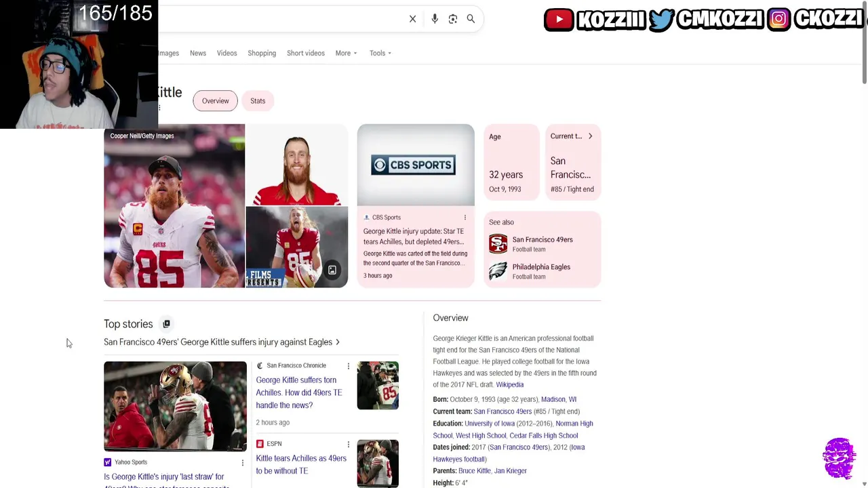The height and width of the screenshot is (488, 868).
Task: Clear the search box with the X icon
Action: point(412,19)
